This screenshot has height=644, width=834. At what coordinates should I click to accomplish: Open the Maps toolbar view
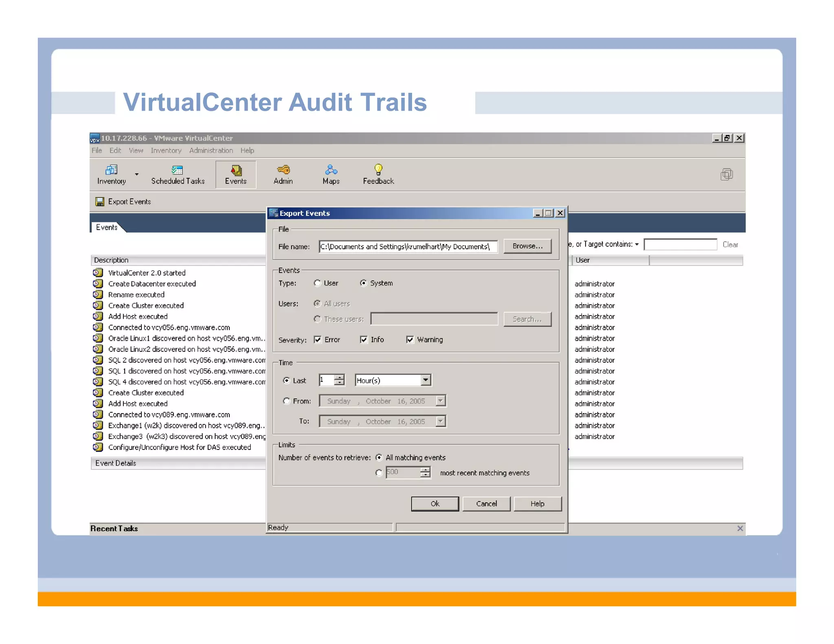[331, 175]
